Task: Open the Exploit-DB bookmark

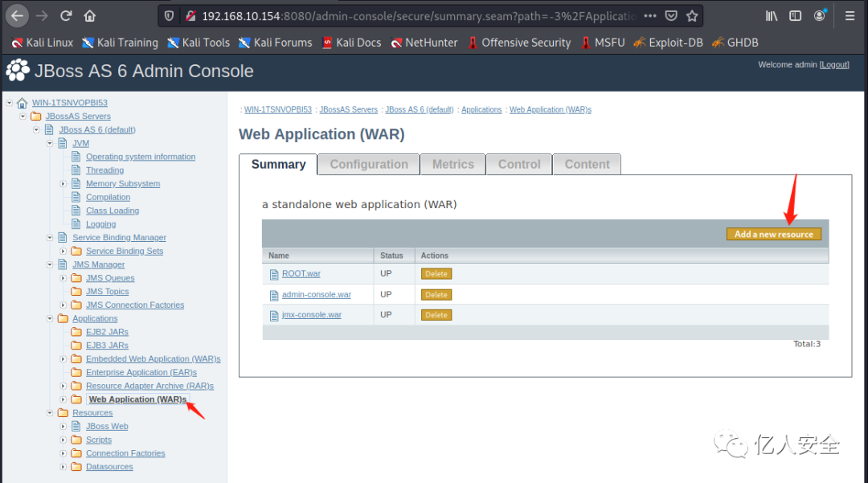Action: tap(668, 43)
